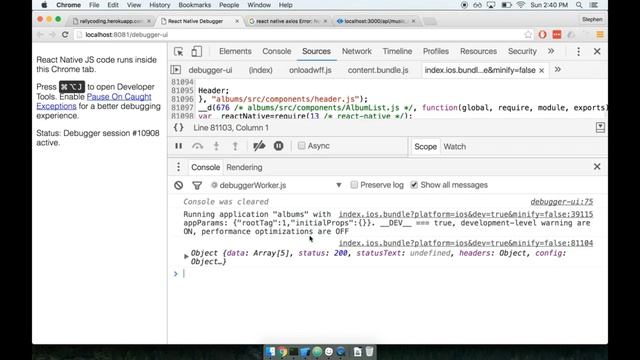Switch to the rallycoding.herokuapp browser tab
This screenshot has width=640, height=360.
click(111, 21)
